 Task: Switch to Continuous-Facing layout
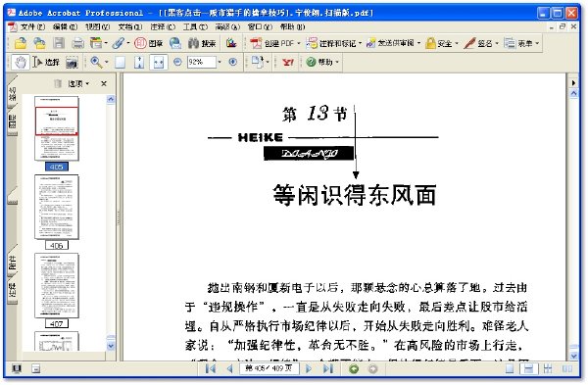tap(548, 369)
